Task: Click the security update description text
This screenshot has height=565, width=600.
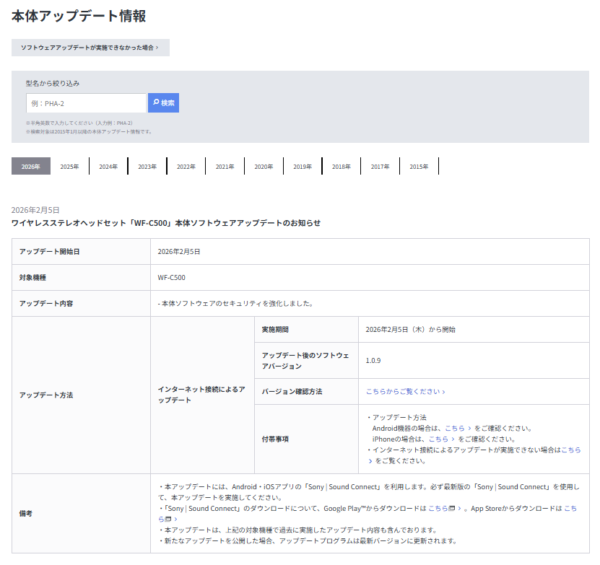Action: point(235,303)
